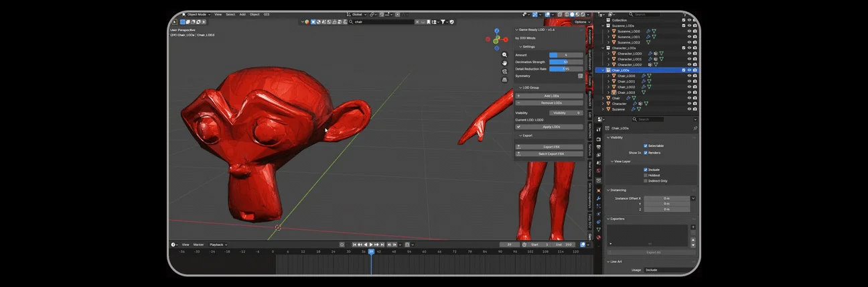This screenshot has width=868, height=287.
Task: Open the Global transform orientation dropdown
Action: click(356, 14)
